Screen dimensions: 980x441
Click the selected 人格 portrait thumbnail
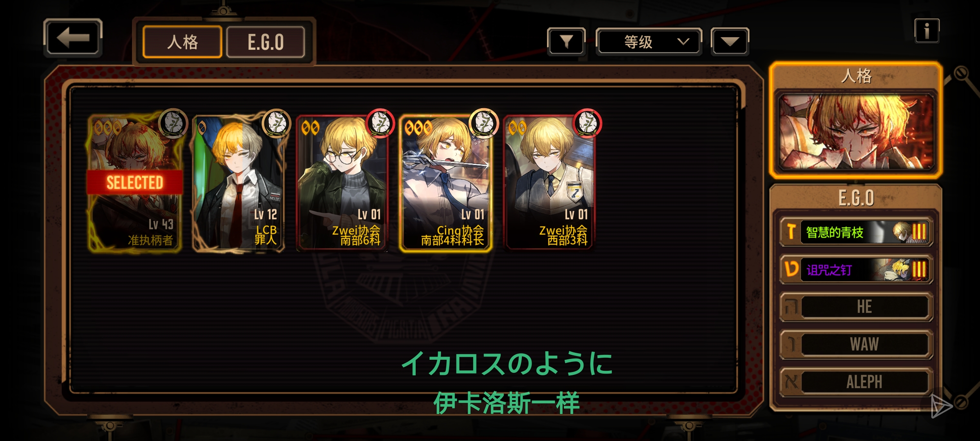856,132
